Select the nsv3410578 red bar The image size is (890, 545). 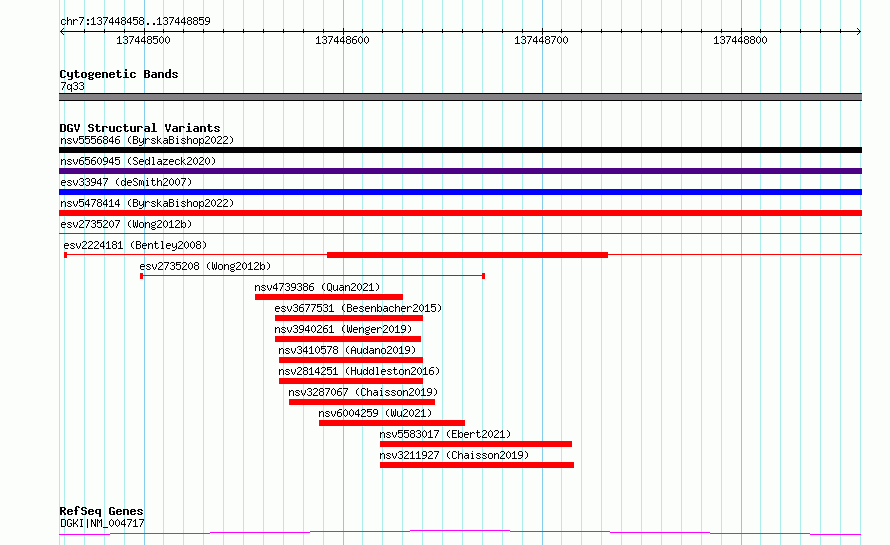pyautogui.click(x=351, y=360)
